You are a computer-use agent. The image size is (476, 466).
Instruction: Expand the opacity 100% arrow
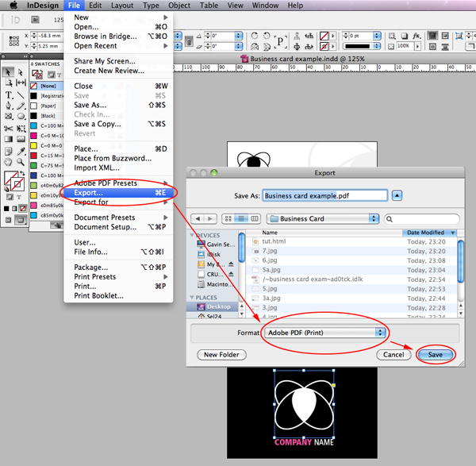(x=417, y=46)
